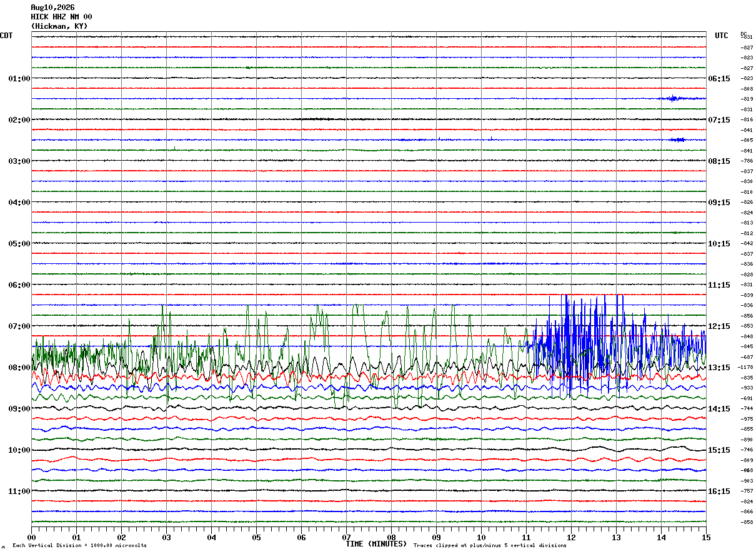This screenshot has width=756, height=554.
Task: Click the Hickman, KY station title
Action: tap(59, 26)
